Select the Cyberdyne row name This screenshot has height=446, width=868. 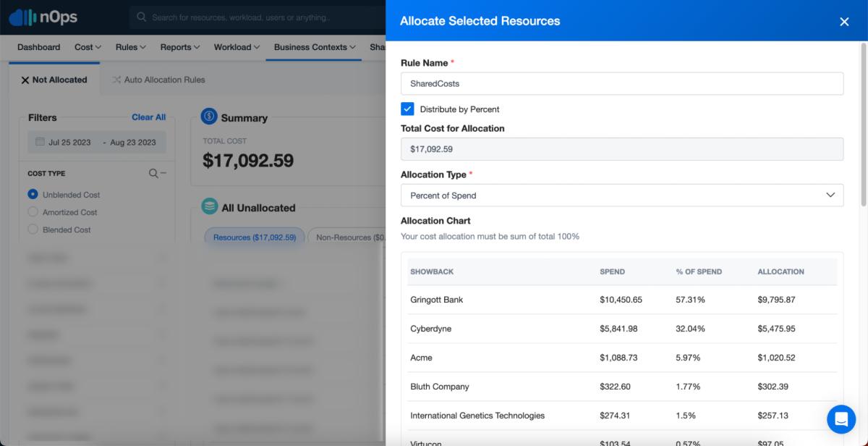pyautogui.click(x=430, y=329)
